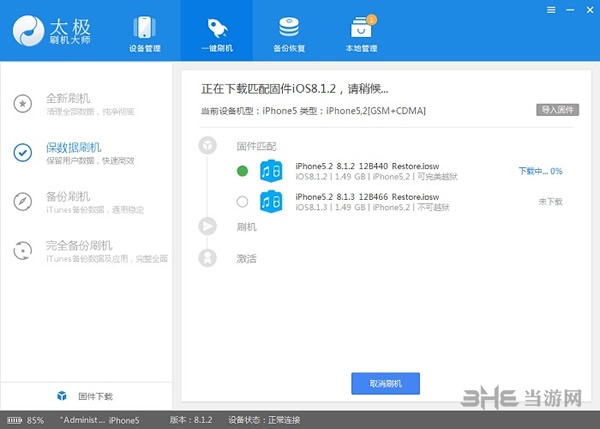Click the Taiji logo icon

coord(28,31)
